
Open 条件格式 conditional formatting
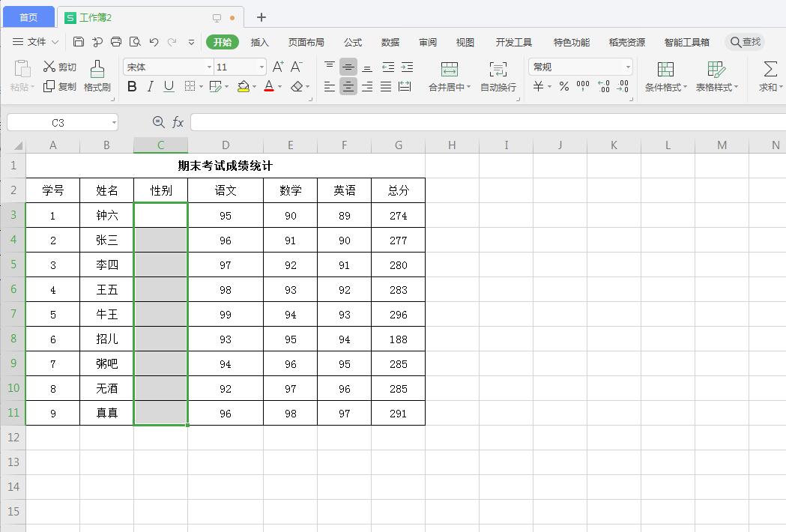664,75
